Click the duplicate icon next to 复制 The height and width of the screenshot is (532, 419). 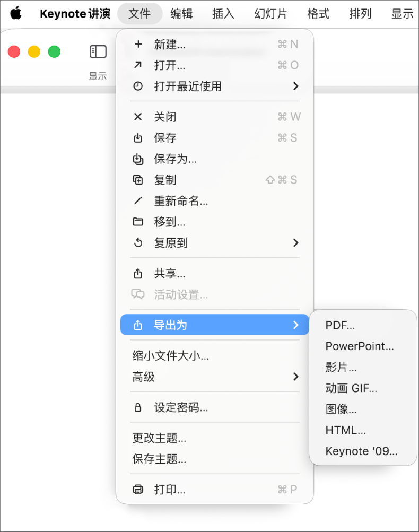138,180
